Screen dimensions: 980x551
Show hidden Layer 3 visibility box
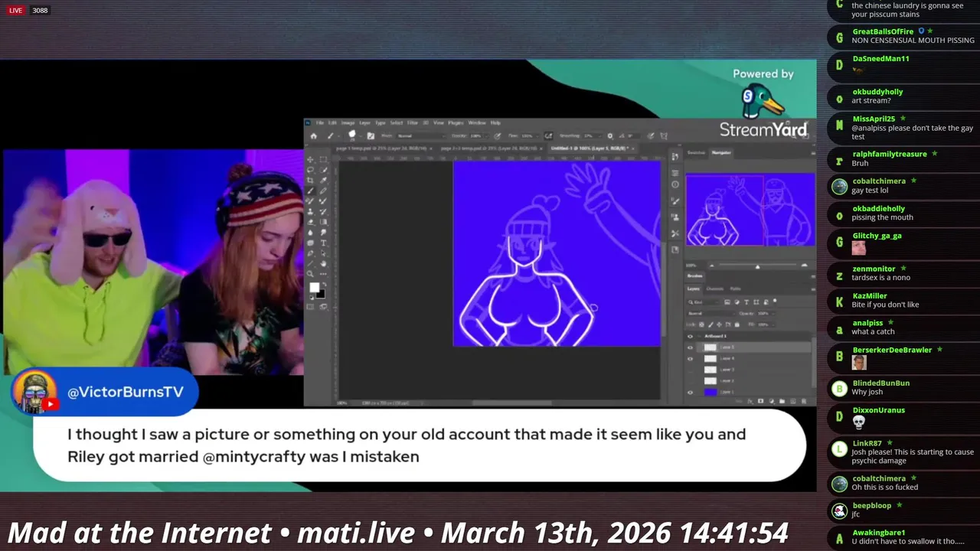[x=690, y=370]
